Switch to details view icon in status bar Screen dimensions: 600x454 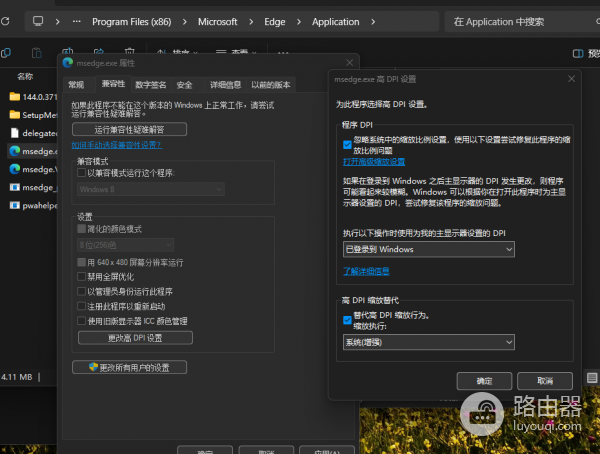[592, 378]
